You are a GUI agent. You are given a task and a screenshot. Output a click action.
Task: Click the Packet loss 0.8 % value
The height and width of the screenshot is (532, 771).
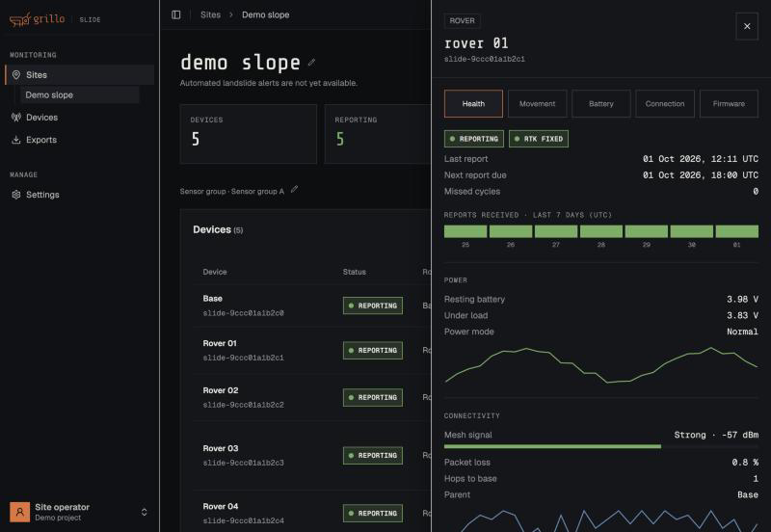[745, 463]
